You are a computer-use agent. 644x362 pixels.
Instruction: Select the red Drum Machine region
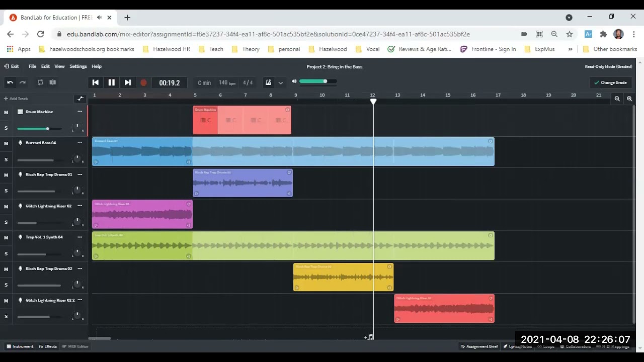(x=242, y=120)
